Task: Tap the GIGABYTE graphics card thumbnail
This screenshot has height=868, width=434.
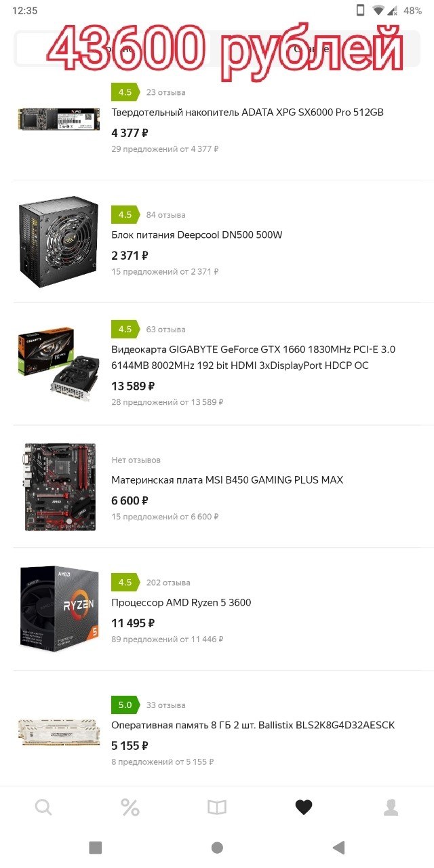Action: 60,364
